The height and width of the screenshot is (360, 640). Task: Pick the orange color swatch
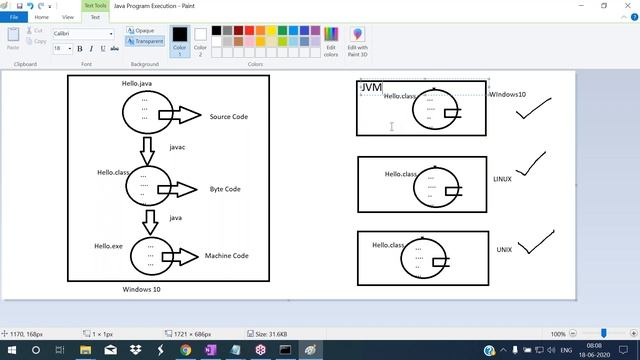pos(260,30)
